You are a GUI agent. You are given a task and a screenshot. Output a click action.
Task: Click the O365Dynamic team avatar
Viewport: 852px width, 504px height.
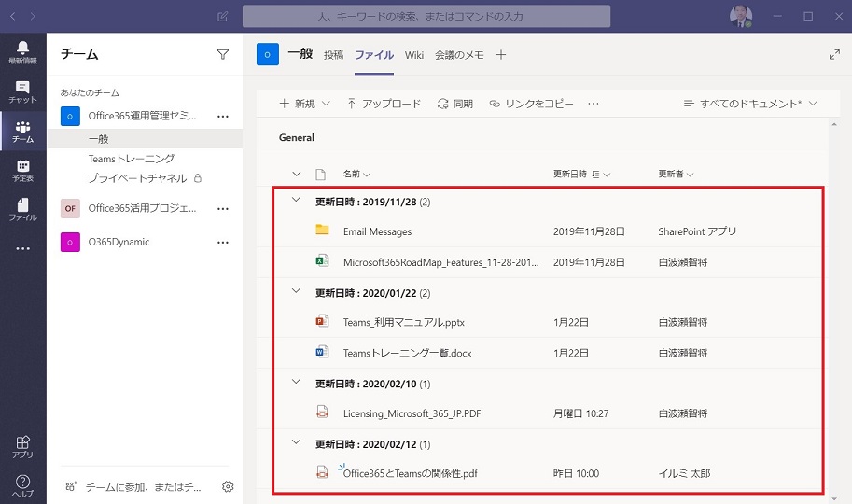[70, 242]
